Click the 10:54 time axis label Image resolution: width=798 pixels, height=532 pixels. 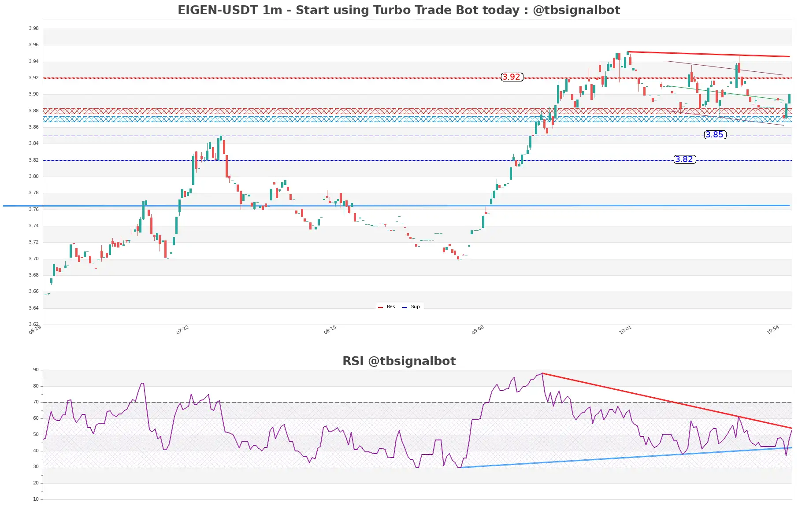[x=773, y=330]
